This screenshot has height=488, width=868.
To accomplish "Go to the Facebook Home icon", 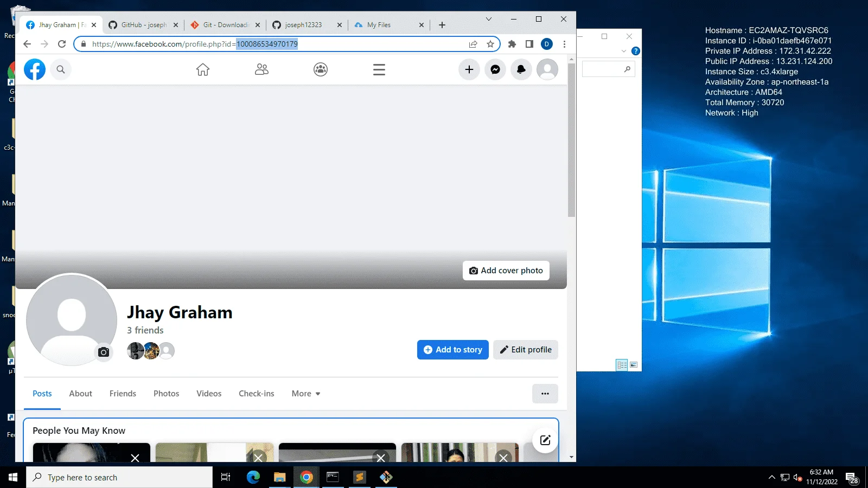I will point(203,69).
